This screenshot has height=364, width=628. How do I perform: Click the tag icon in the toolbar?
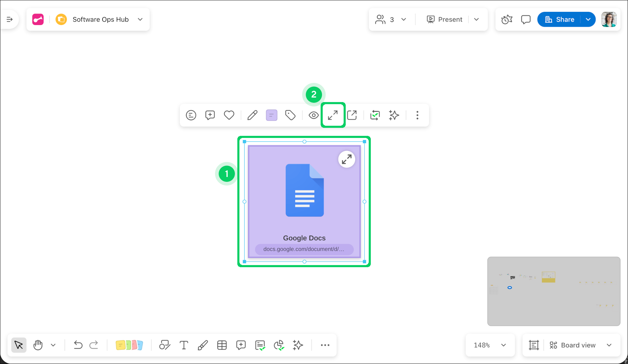pos(290,115)
